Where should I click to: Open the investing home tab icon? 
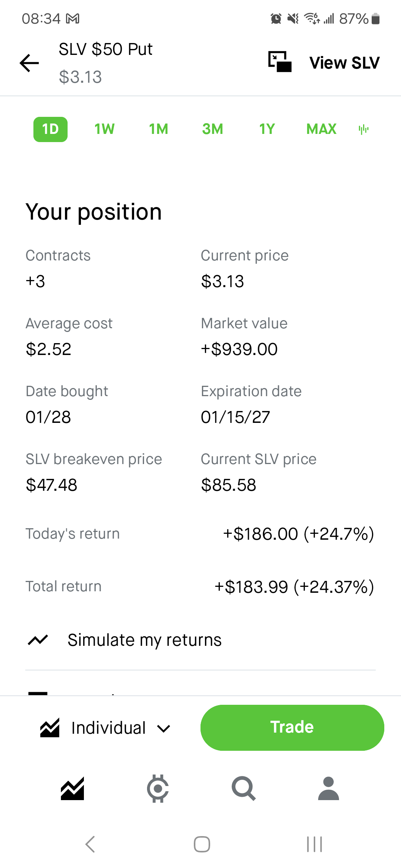72,788
